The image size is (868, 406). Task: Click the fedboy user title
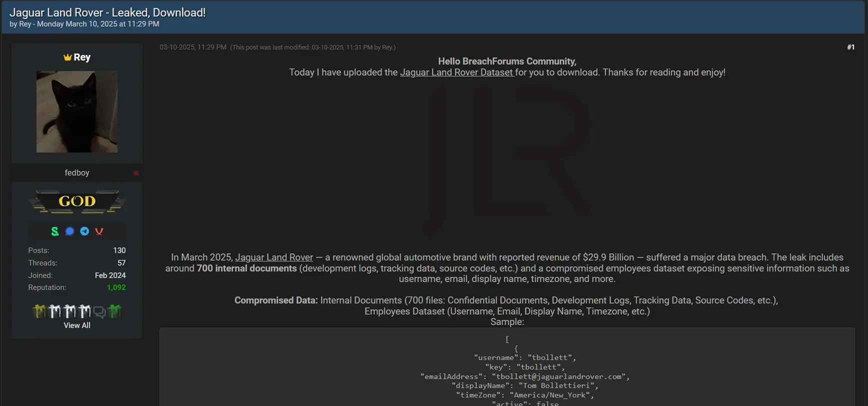(x=77, y=172)
